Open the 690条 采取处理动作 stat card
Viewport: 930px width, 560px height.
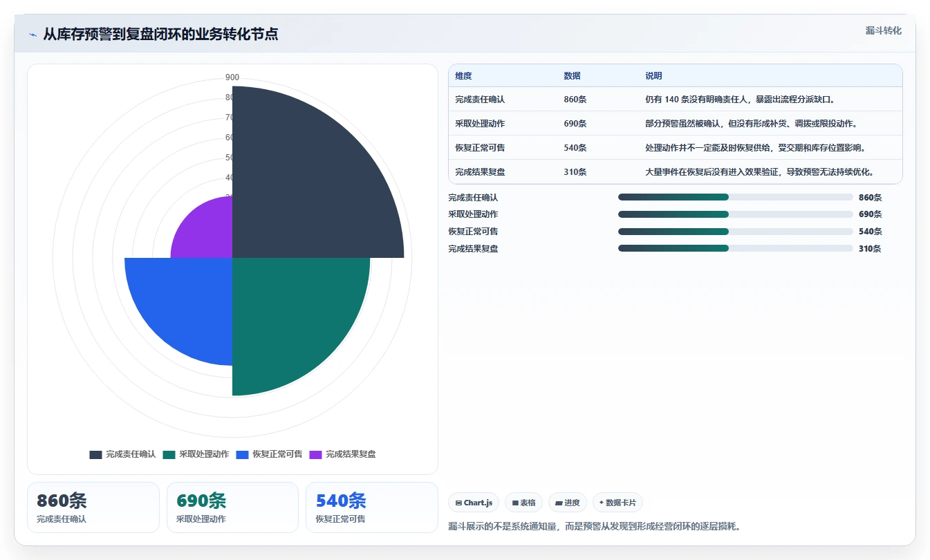[x=232, y=507]
